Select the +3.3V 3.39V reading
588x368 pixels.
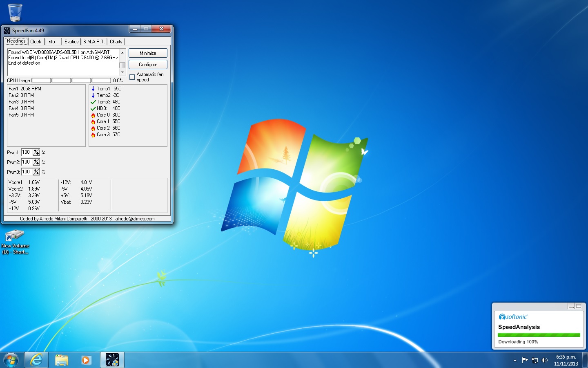(24, 195)
